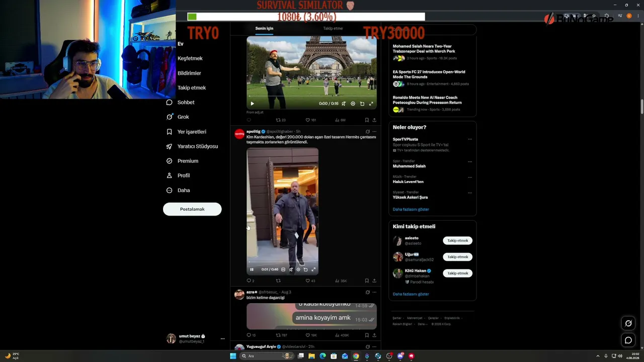This screenshot has width=644, height=362.
Task: Enter fullscreen on the Eiffel Tower video
Action: (371, 104)
